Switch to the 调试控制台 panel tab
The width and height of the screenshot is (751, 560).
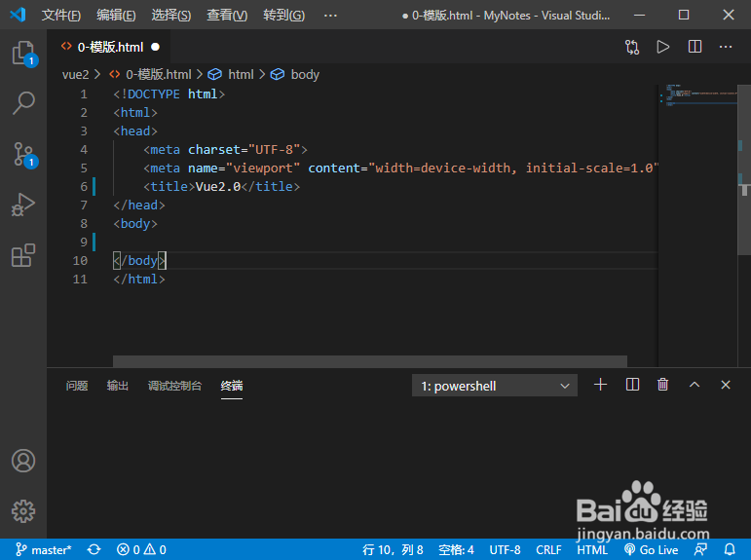click(x=174, y=386)
